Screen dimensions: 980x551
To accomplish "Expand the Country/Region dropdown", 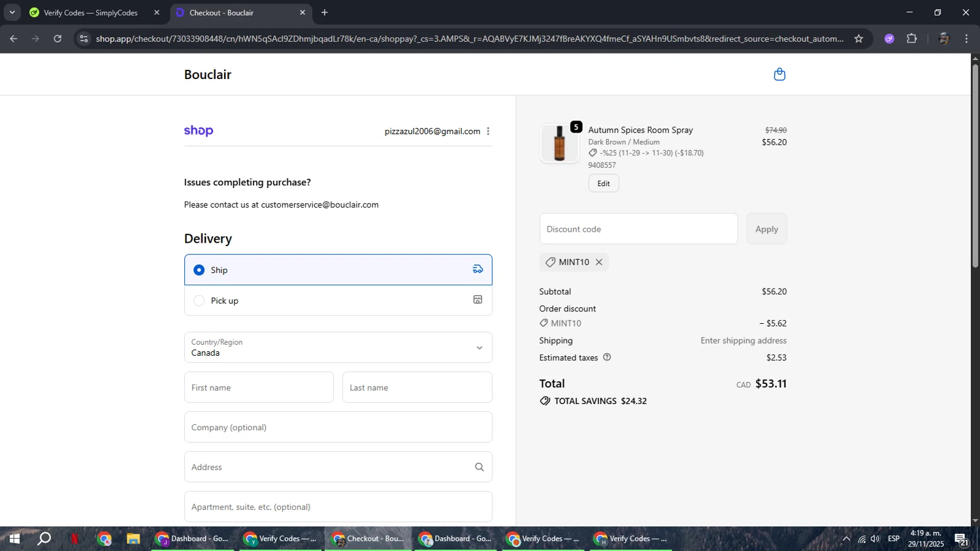I will (x=338, y=347).
